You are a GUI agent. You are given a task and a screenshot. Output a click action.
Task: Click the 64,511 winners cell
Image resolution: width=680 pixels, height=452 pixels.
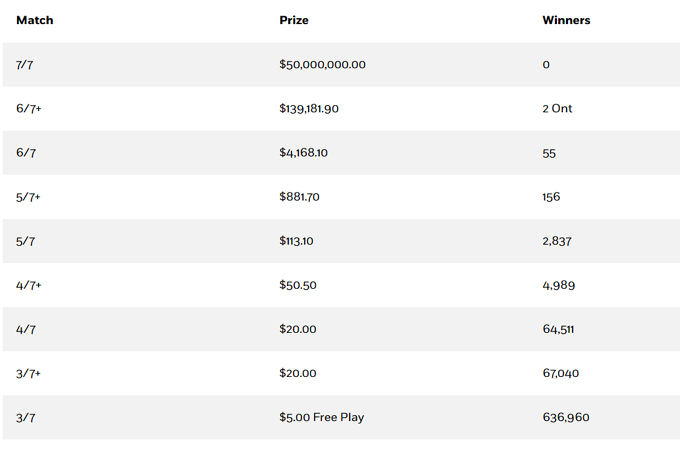558,329
